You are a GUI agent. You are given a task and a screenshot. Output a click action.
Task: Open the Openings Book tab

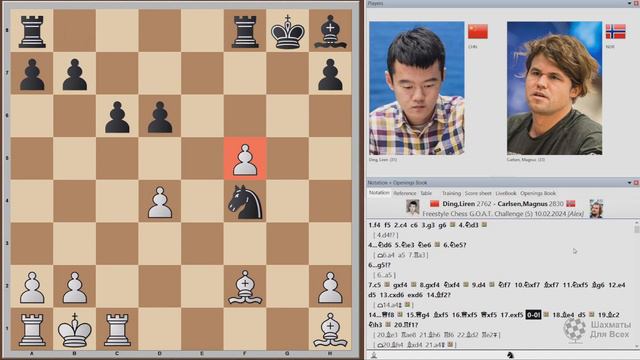click(538, 193)
